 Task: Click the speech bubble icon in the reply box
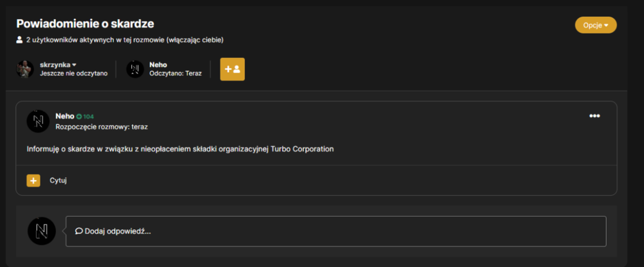coord(79,232)
